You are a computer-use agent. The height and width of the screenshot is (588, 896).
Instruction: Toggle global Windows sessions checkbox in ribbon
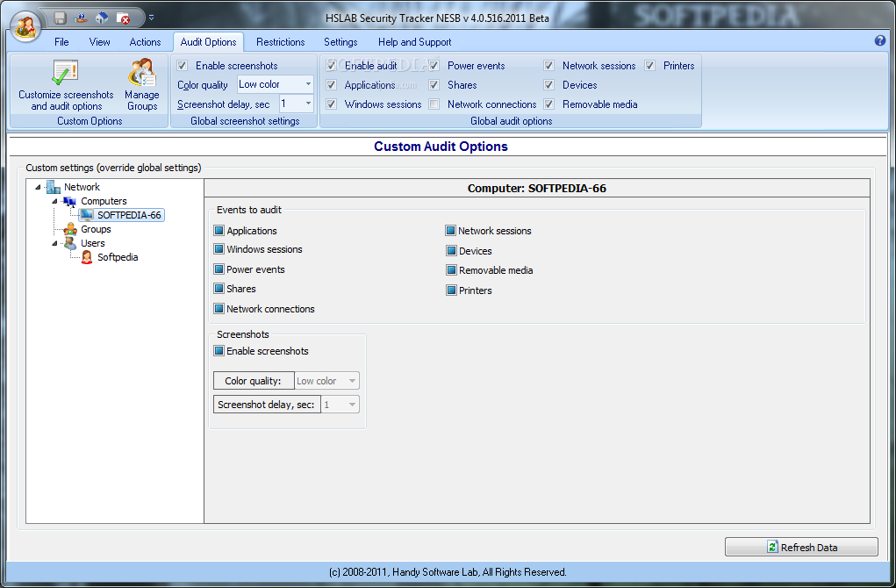[x=331, y=104]
